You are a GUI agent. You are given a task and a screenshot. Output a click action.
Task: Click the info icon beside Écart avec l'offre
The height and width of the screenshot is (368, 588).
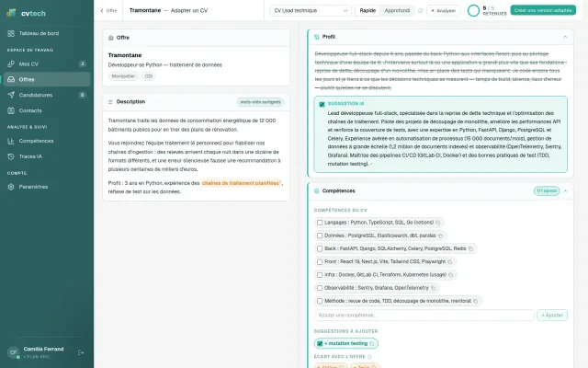click(369, 357)
